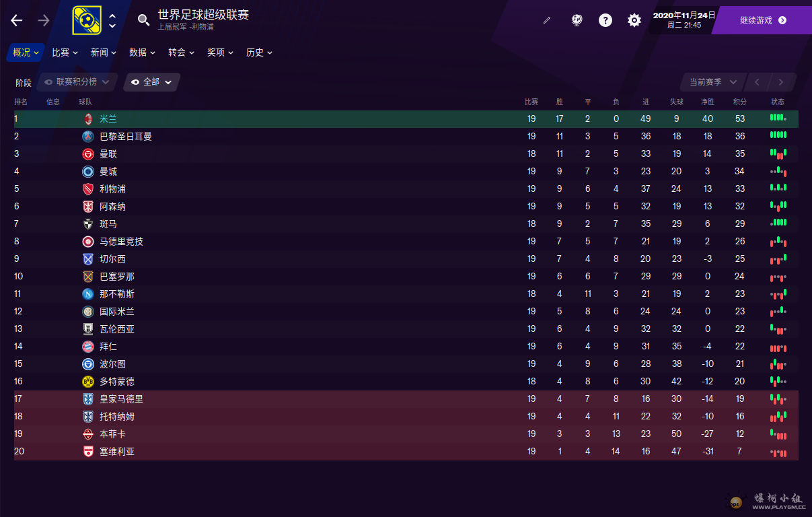Screen dimensions: 812x517
Task: Open the 概况 dropdown menu
Action: click(x=26, y=53)
